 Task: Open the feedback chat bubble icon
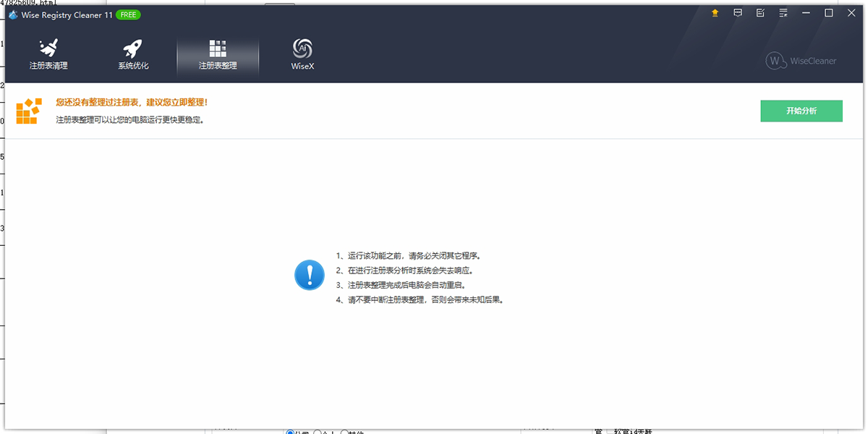738,13
